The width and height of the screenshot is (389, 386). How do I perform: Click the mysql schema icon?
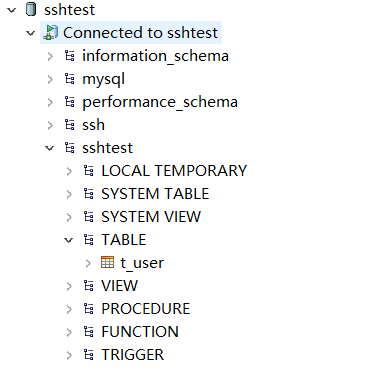tap(70, 79)
